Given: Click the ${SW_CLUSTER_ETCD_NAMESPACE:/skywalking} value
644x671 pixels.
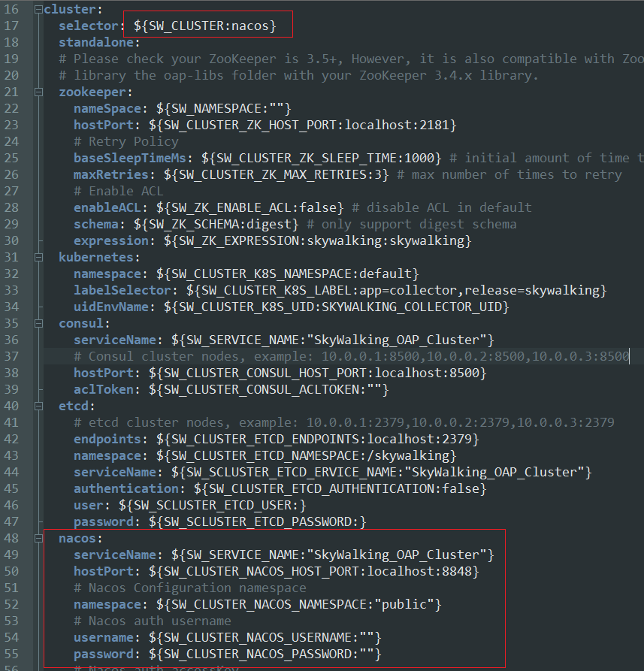Looking at the screenshot, I should coord(307,456).
